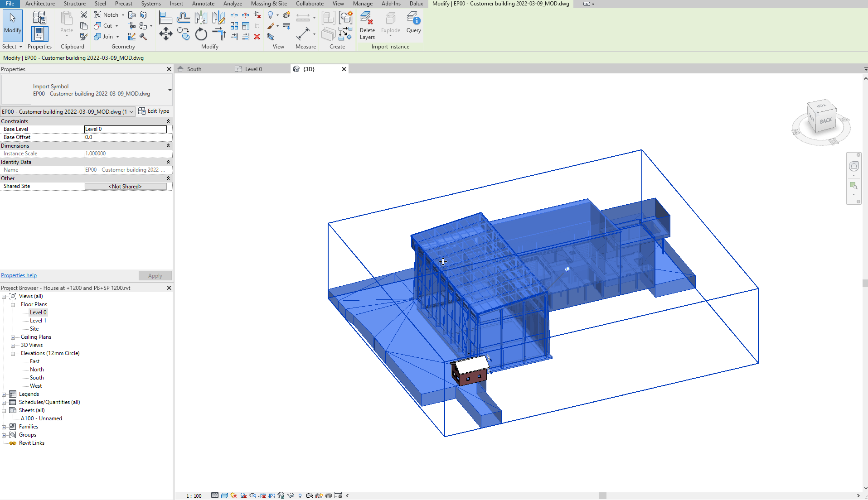Select the Query import instance tool
This screenshot has width=868, height=500.
coord(413,23)
